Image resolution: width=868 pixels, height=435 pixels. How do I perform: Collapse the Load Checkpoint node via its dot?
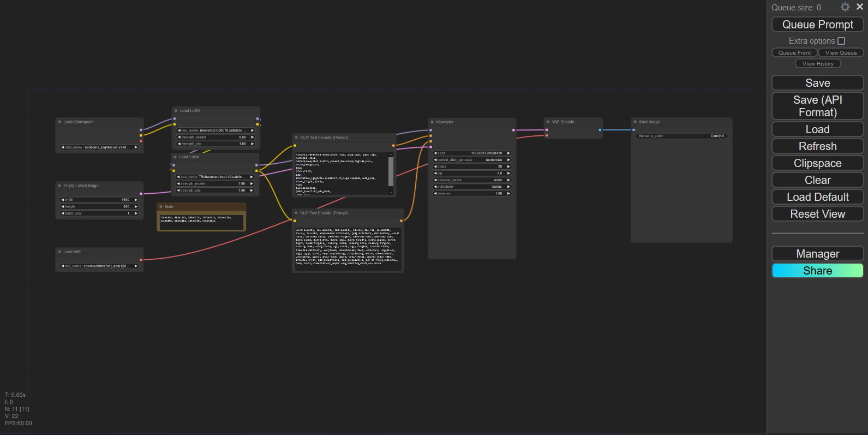point(59,122)
